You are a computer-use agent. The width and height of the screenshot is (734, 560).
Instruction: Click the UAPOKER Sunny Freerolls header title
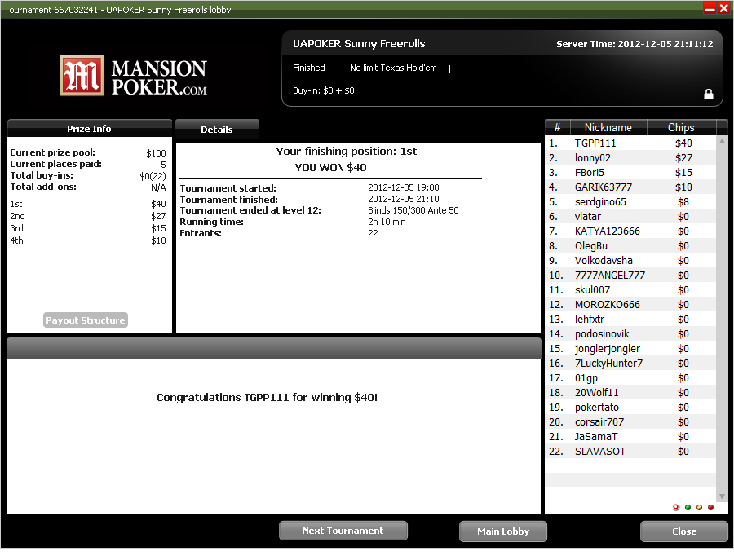point(359,43)
